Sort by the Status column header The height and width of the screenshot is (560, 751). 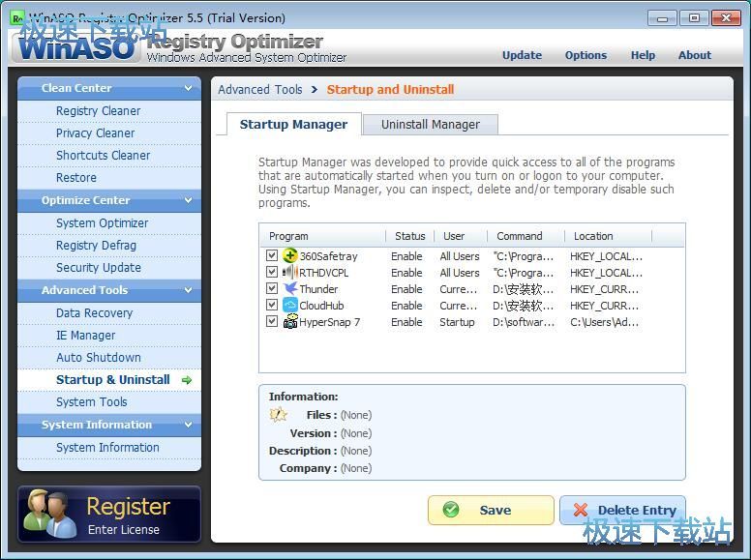pos(410,236)
